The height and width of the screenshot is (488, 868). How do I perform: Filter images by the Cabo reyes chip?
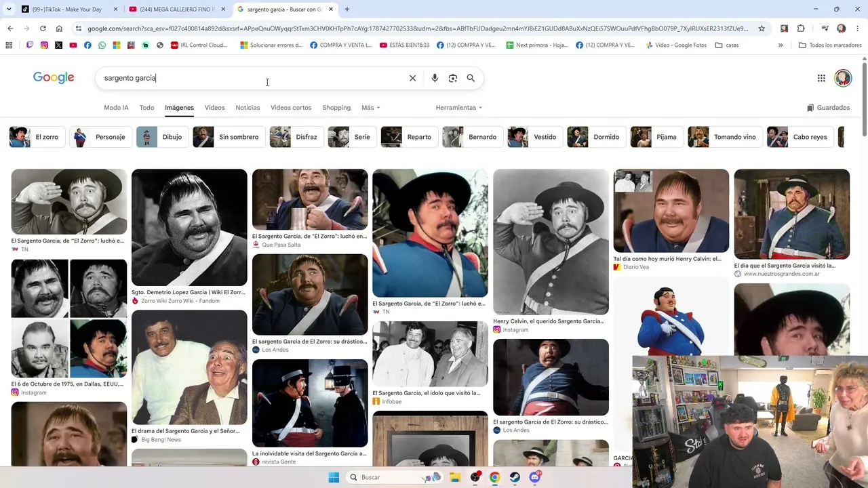800,137
